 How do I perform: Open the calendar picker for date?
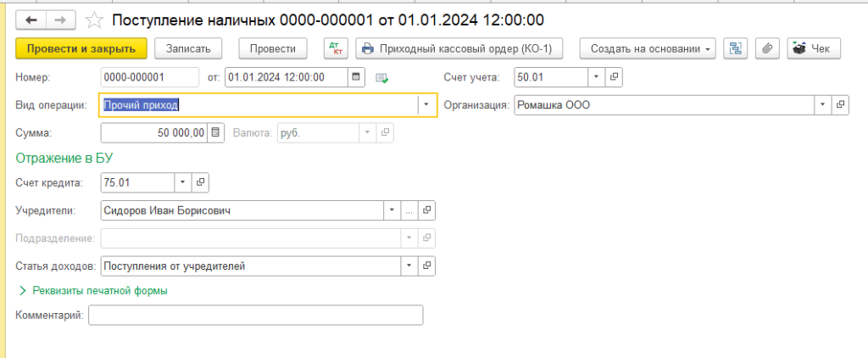[357, 77]
